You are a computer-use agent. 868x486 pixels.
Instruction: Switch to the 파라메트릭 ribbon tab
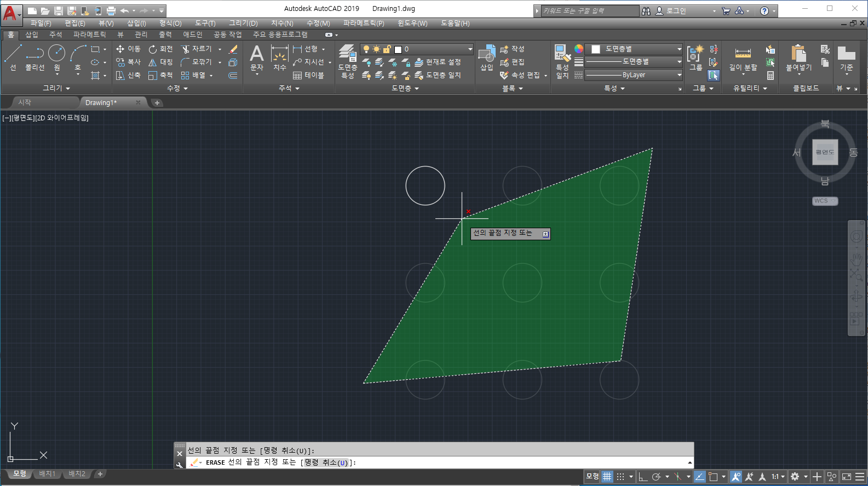click(90, 34)
